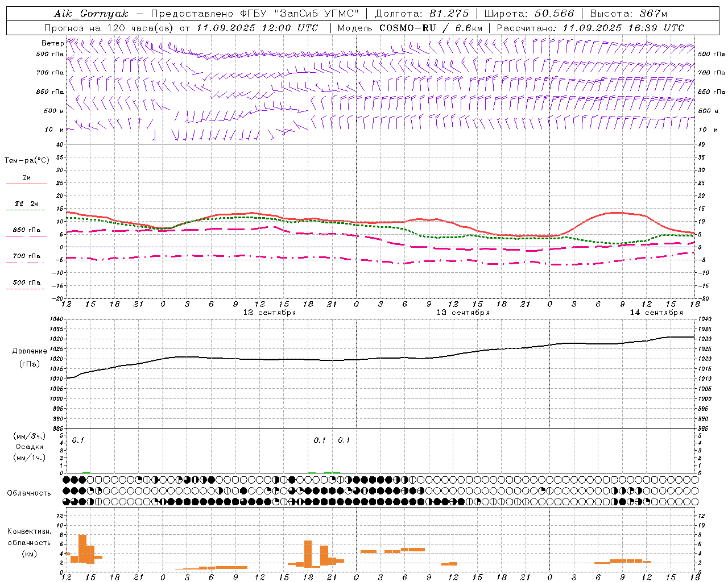
Task: Click the "Долгота: 81.275" header field
Action: (x=422, y=14)
